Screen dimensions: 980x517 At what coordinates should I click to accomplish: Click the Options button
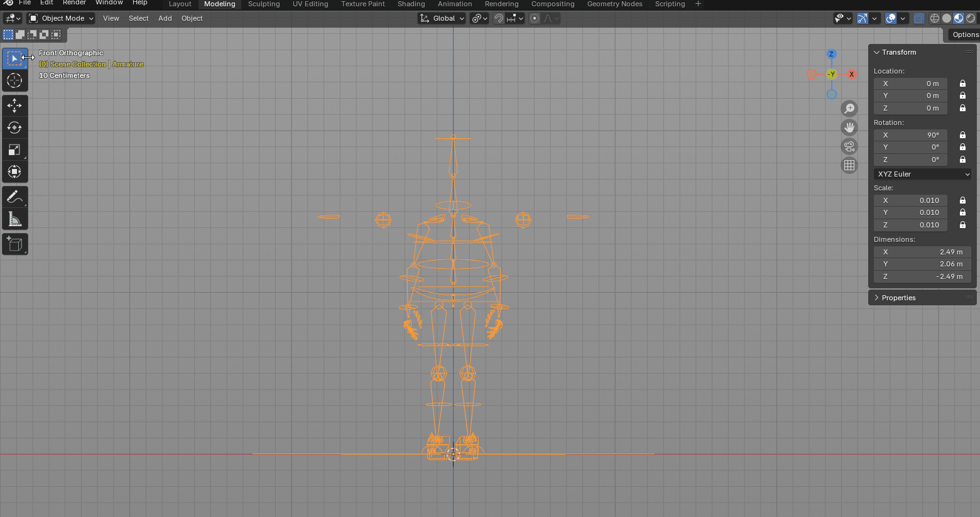[x=965, y=35]
